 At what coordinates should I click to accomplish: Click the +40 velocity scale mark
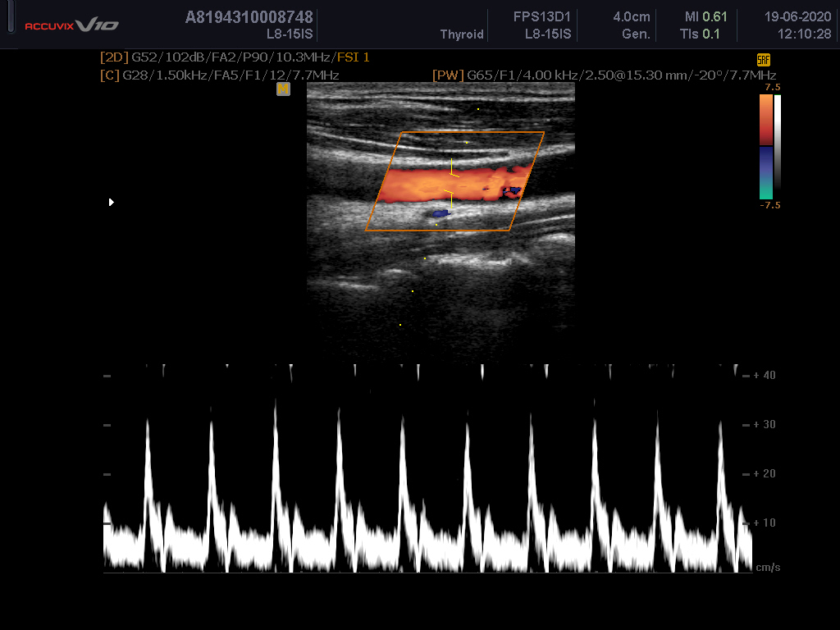click(763, 375)
